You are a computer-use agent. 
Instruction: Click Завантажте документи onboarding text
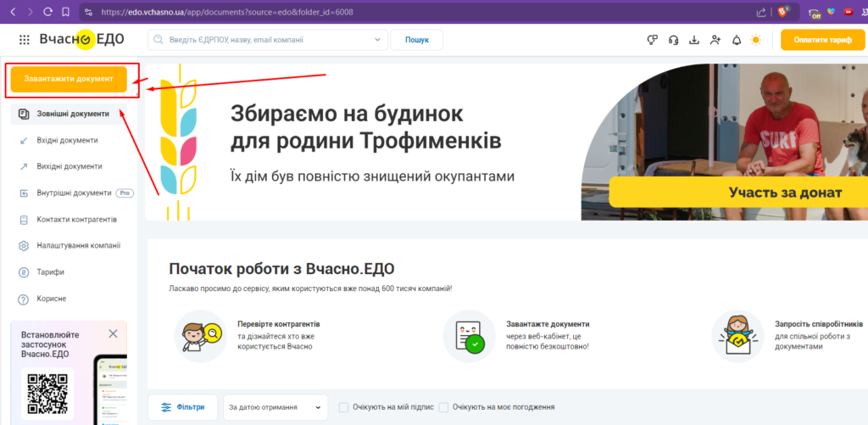[548, 324]
